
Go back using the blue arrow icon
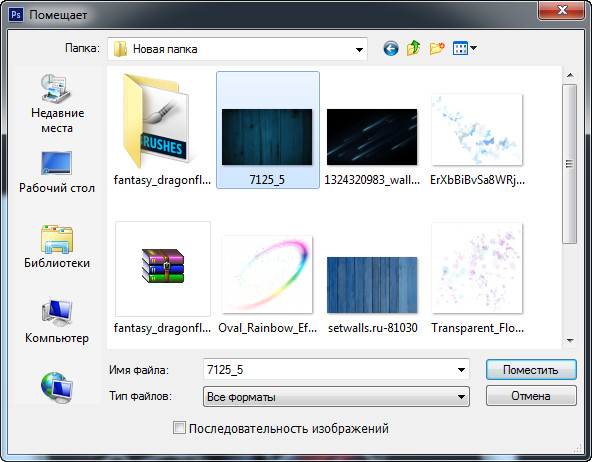(391, 49)
